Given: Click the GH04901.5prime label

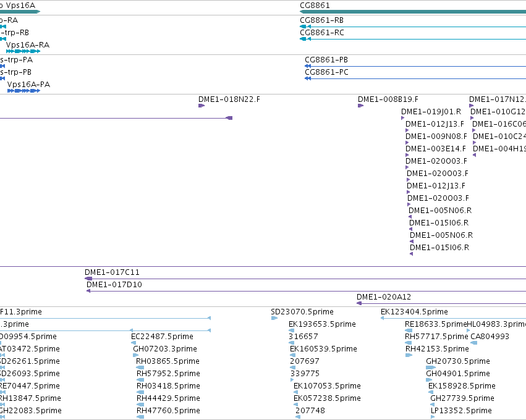Looking at the screenshot, I should [x=458, y=374].
